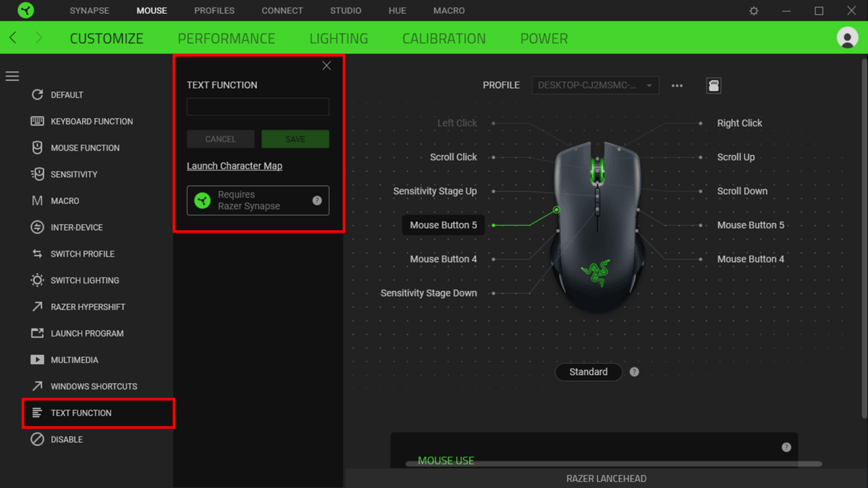Select the Sensitivity icon
This screenshot has height=488, width=868.
[37, 174]
